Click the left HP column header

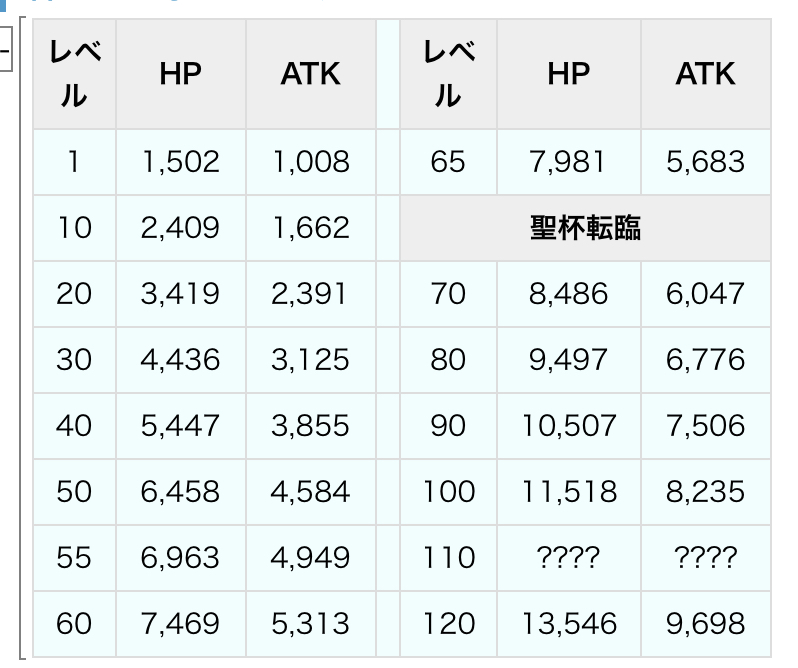(x=180, y=74)
